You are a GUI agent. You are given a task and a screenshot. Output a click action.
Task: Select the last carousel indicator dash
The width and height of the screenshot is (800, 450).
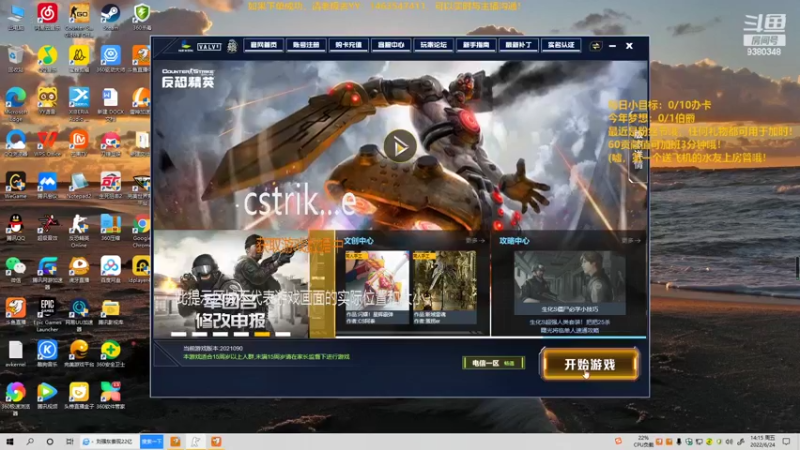(x=283, y=334)
